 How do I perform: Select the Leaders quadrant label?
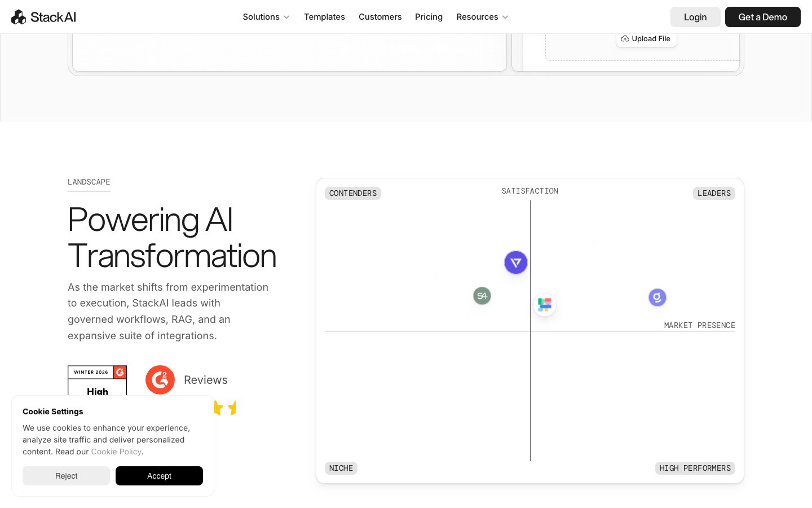[x=714, y=193]
